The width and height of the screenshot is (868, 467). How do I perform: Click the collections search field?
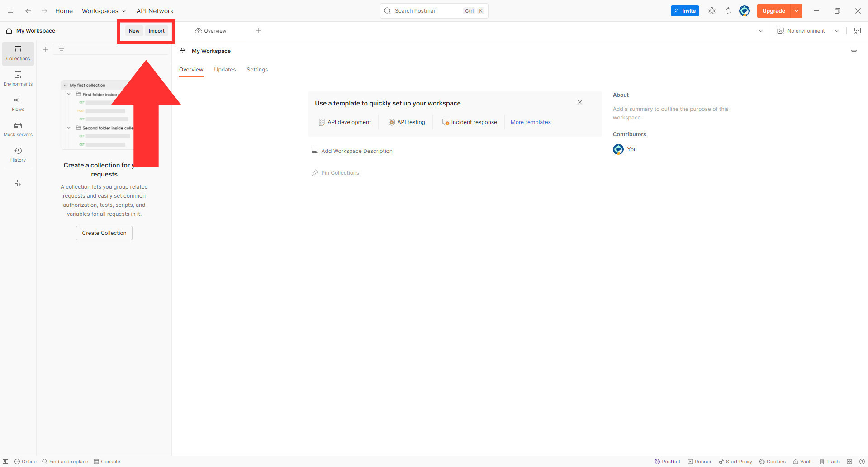[x=111, y=49]
